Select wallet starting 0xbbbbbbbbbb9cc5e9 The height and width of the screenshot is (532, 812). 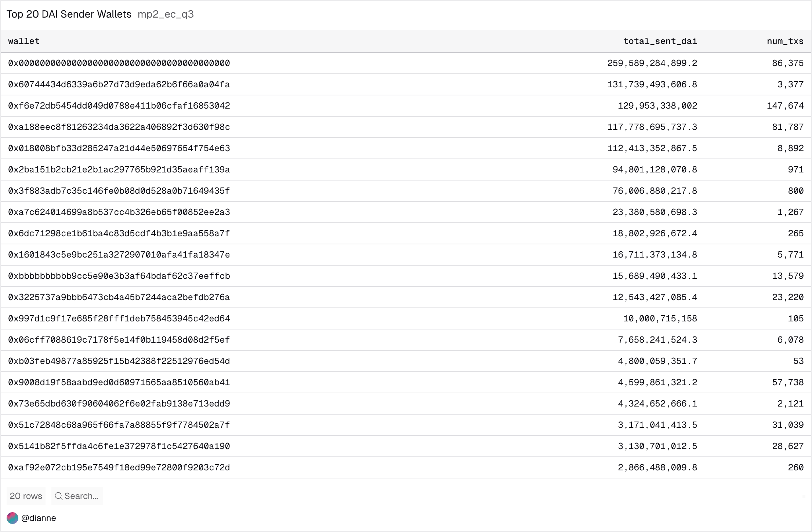pyautogui.click(x=119, y=276)
